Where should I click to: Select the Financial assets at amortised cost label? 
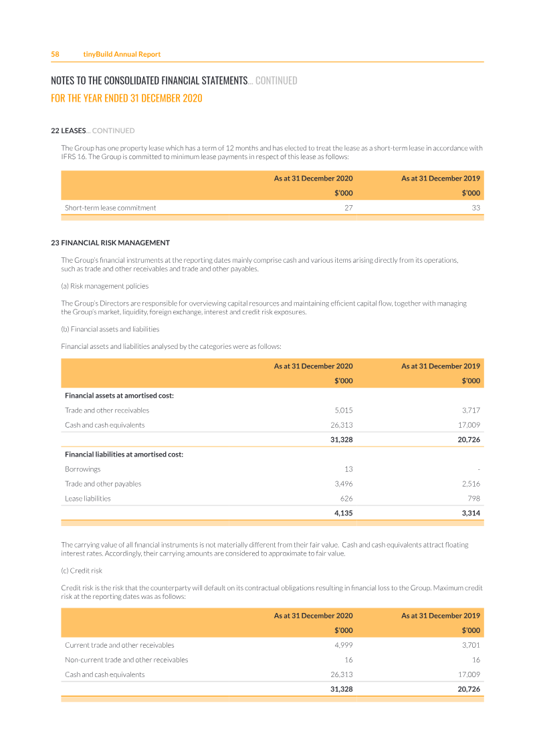pyautogui.click(x=119, y=396)
